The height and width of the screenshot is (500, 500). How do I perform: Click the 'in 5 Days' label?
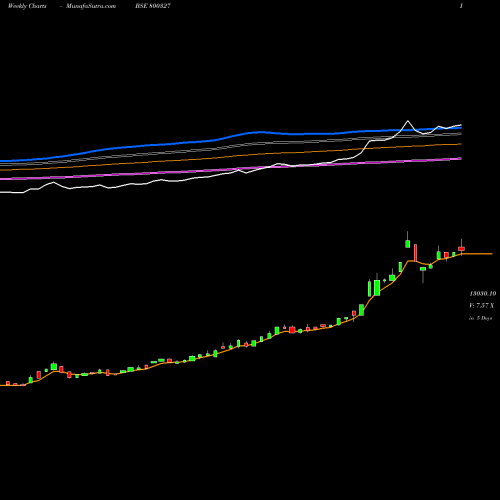click(x=481, y=318)
